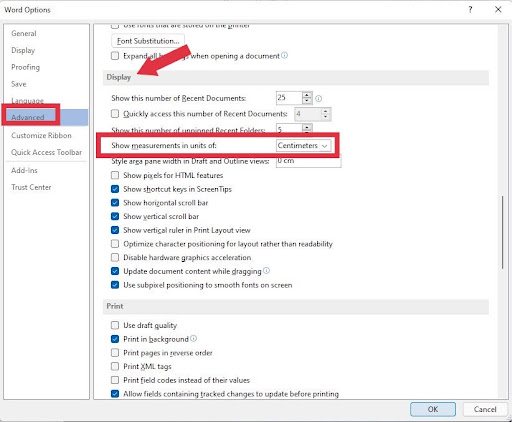Enable Disable hardware graphics acceleration
The height and width of the screenshot is (422, 512).
pos(115,257)
